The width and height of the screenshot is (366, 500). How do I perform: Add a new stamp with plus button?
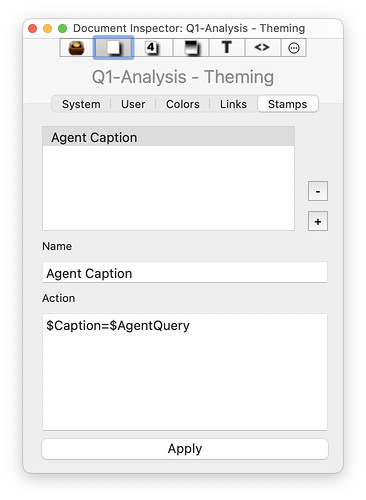point(318,221)
